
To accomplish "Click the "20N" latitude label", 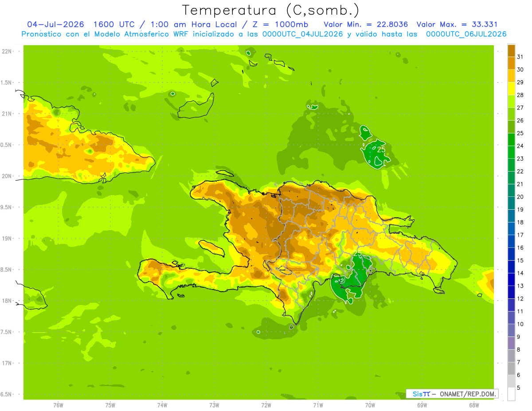I will (7, 176).
